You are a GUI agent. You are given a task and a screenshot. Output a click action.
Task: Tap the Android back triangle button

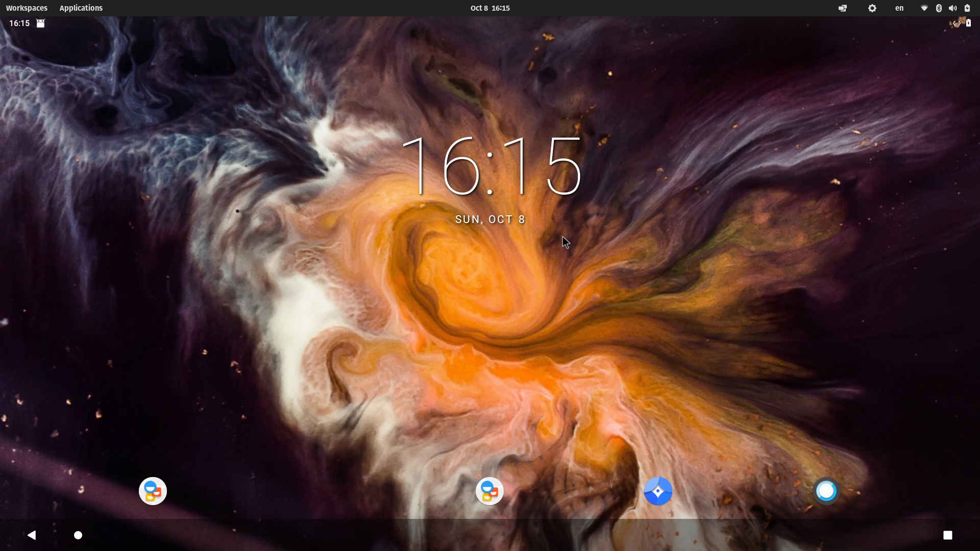point(32,535)
